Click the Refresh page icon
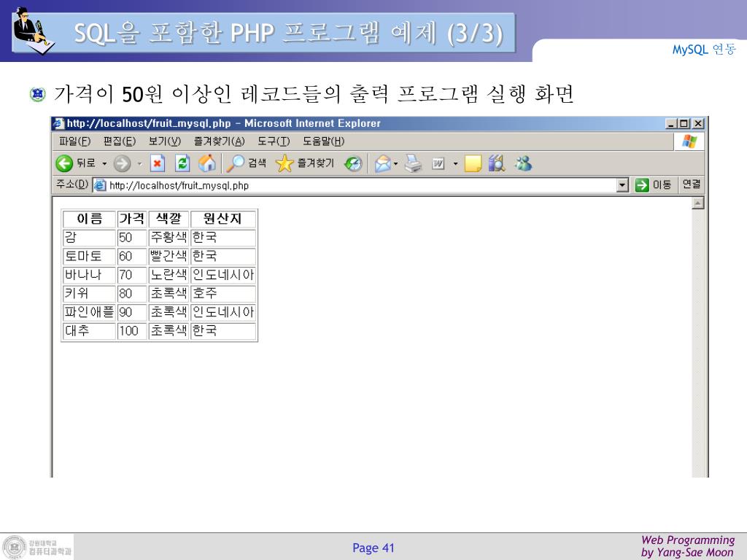The image size is (747, 560). click(182, 163)
